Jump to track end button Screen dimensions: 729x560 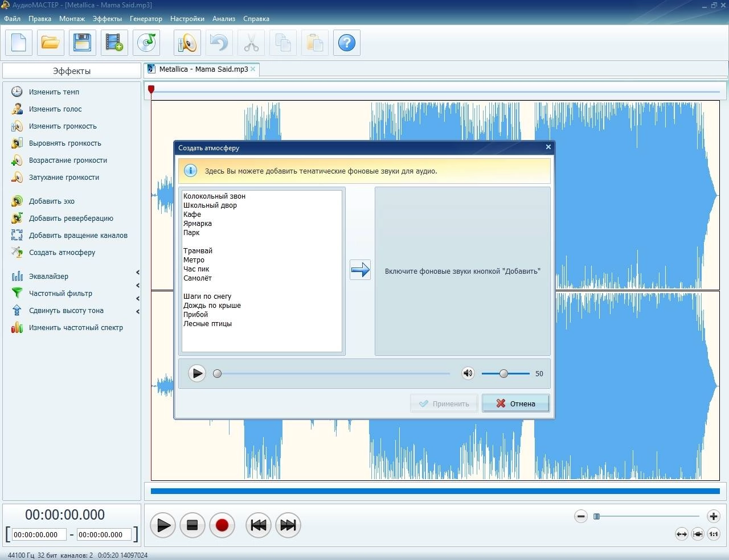(288, 525)
